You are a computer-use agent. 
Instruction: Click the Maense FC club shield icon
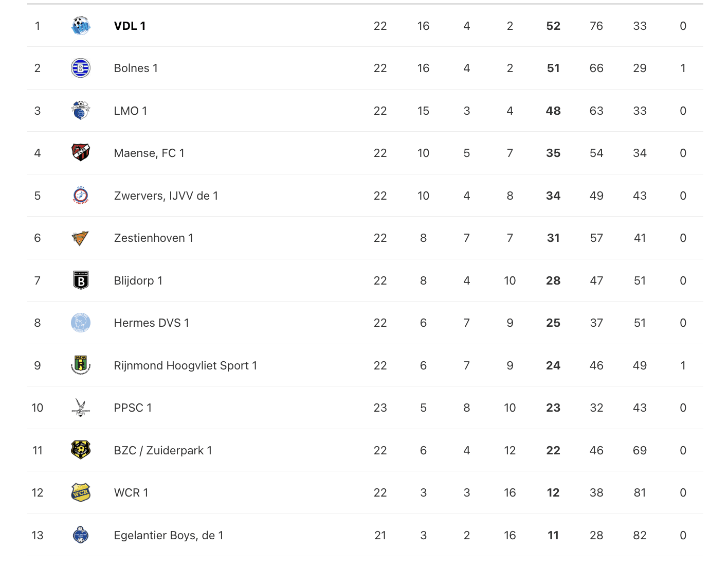coord(81,153)
